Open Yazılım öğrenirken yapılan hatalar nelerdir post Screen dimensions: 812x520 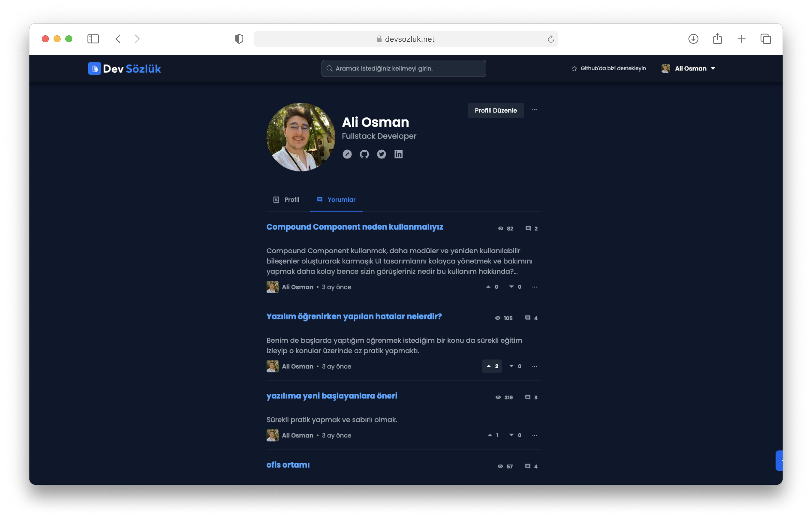354,317
